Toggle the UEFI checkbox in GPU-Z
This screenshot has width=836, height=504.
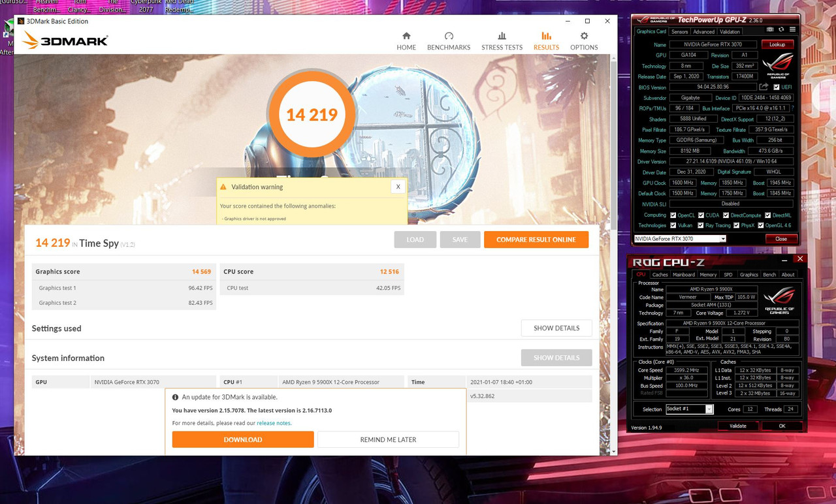[x=776, y=87]
